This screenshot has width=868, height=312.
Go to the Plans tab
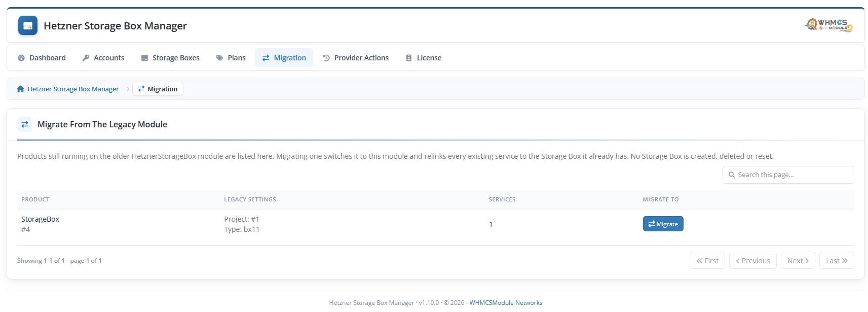pos(231,58)
